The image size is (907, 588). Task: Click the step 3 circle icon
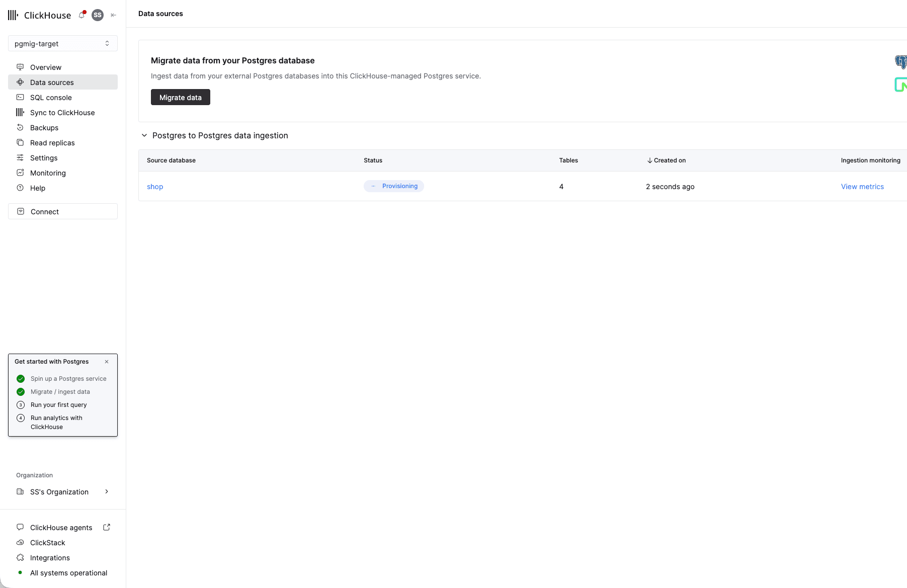[x=21, y=405]
